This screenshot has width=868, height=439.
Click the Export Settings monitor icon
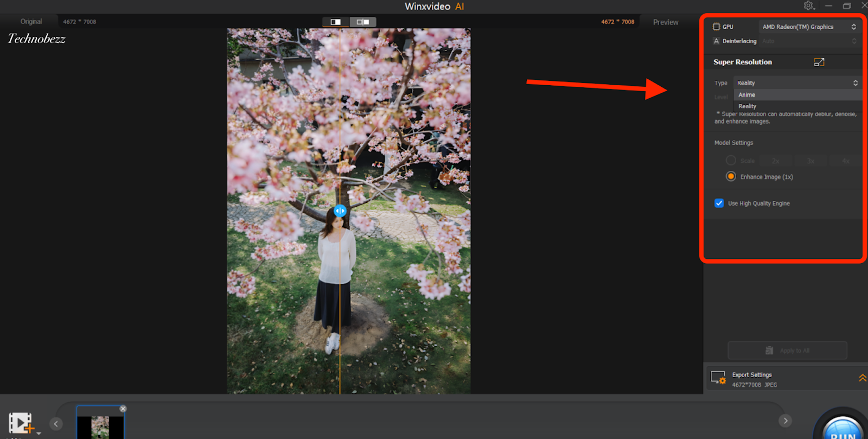718,378
